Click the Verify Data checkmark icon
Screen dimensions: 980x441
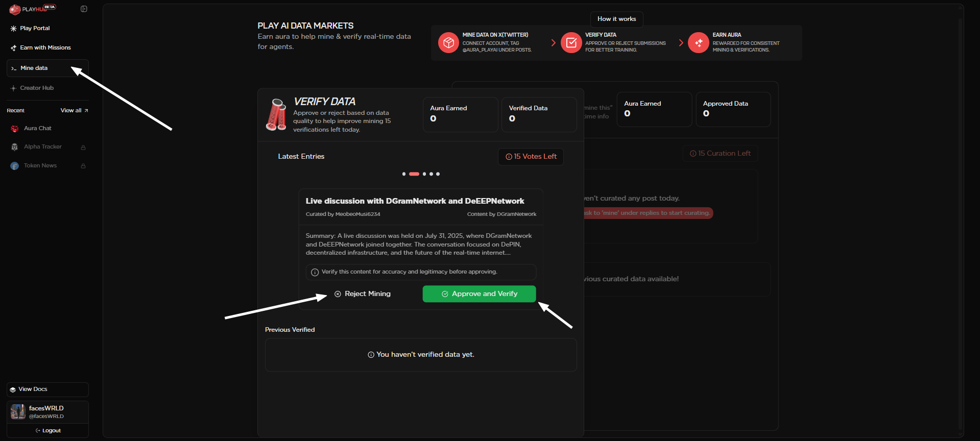pos(571,43)
